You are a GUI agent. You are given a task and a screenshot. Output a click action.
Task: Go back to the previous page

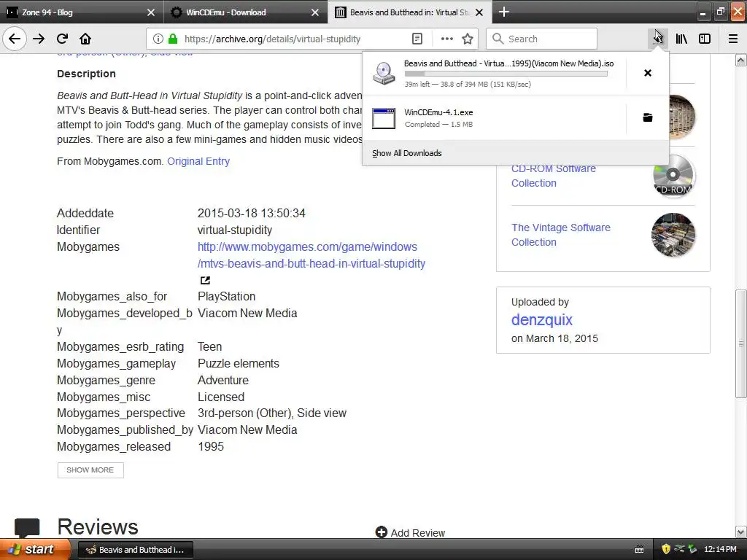[x=15, y=39]
